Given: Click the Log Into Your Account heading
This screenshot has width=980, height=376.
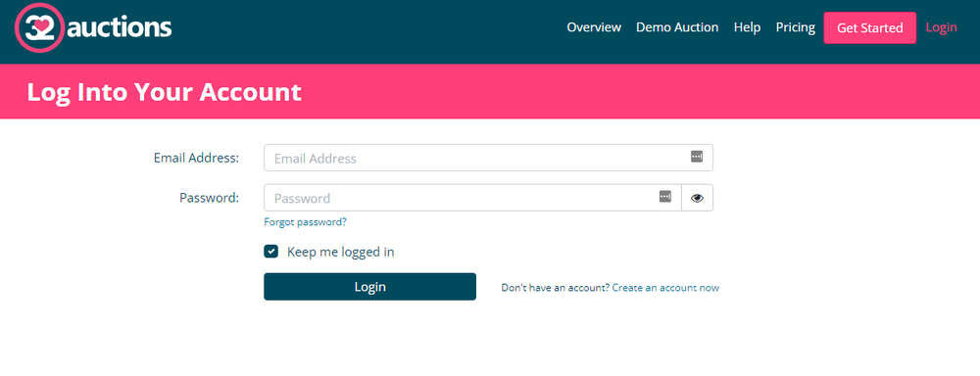Looking at the screenshot, I should pyautogui.click(x=165, y=92).
